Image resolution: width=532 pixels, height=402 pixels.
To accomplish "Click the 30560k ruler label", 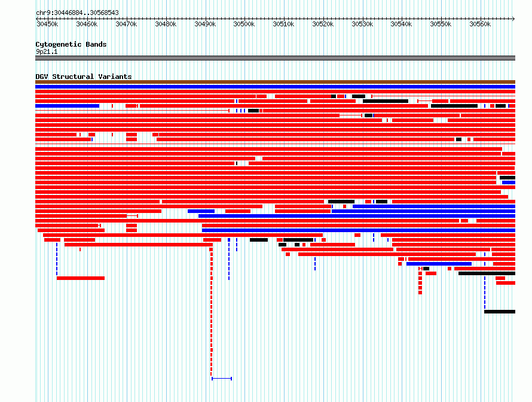I will pyautogui.click(x=480, y=24).
